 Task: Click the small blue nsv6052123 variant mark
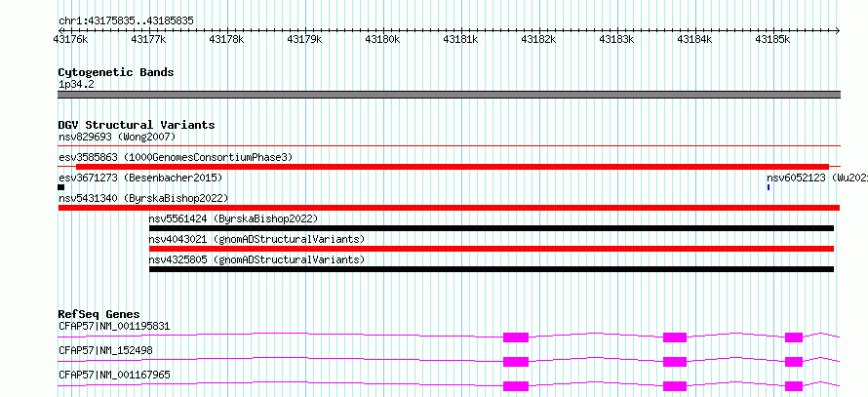point(769,187)
